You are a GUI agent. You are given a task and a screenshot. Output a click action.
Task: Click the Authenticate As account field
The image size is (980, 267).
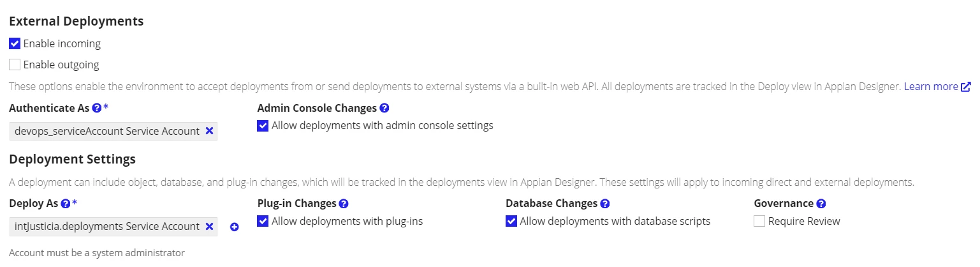(x=113, y=131)
